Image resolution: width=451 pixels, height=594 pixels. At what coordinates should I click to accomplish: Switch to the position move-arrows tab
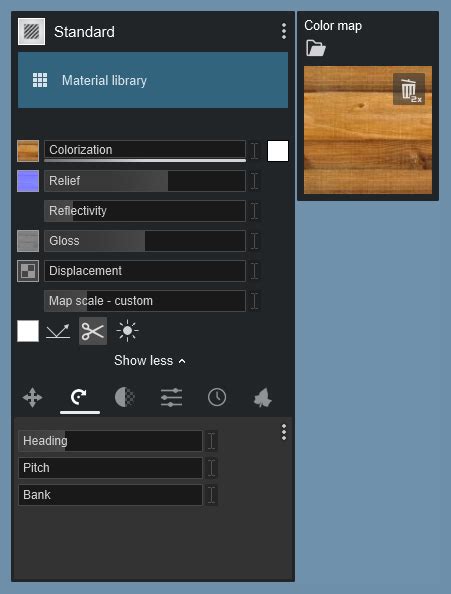[x=33, y=398]
